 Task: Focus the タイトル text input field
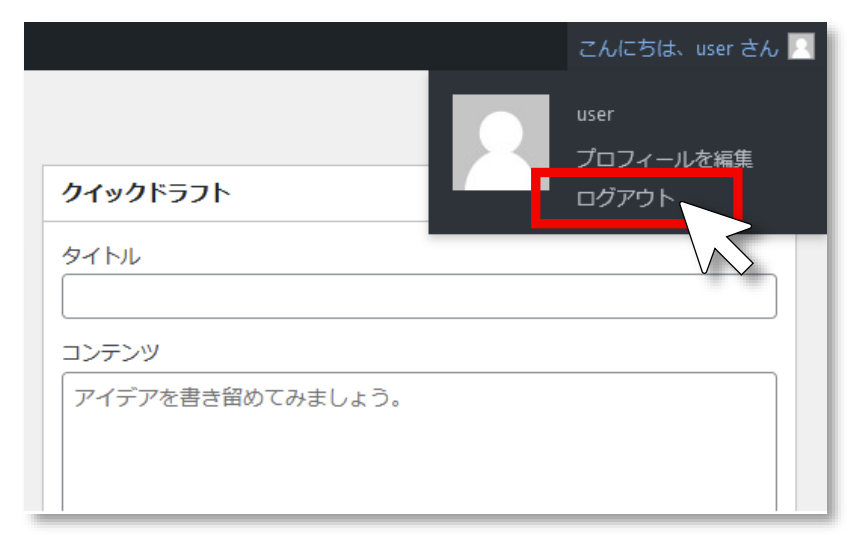[x=419, y=296]
